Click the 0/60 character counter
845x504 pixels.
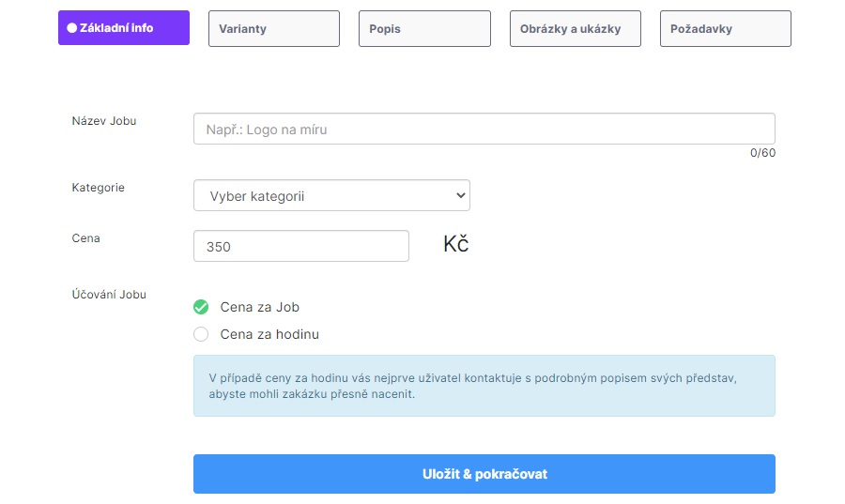(x=762, y=153)
